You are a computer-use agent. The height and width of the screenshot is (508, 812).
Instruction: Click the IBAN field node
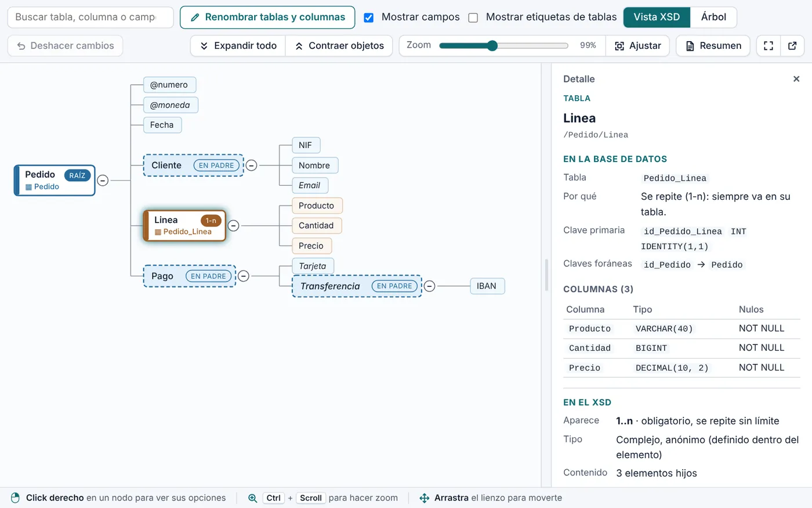pyautogui.click(x=487, y=286)
